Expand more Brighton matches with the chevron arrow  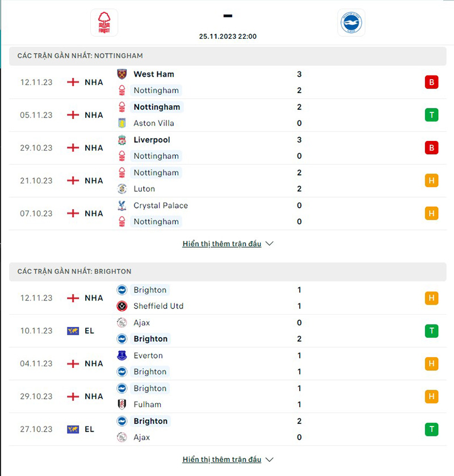pos(269,459)
